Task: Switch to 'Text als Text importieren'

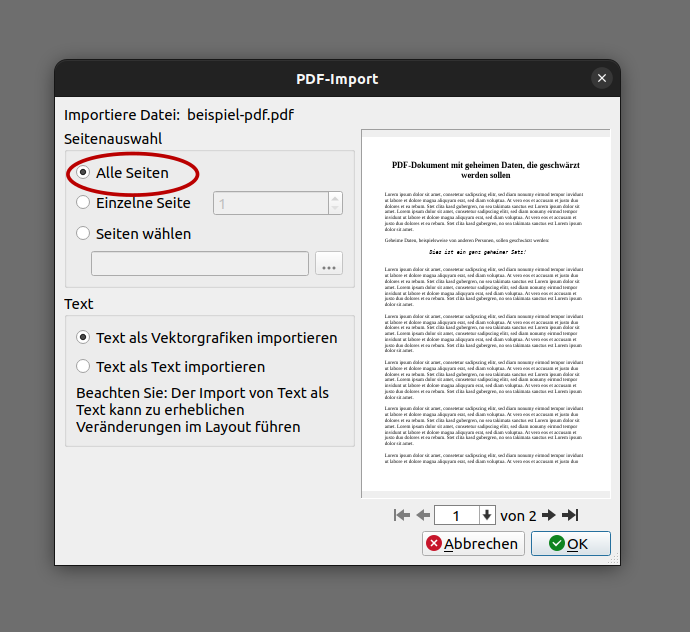Action: (83, 367)
